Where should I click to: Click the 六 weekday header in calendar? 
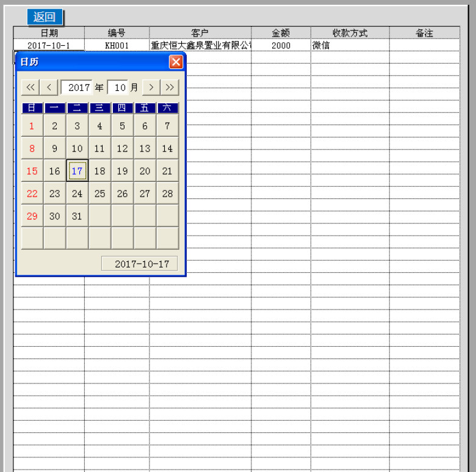click(167, 108)
